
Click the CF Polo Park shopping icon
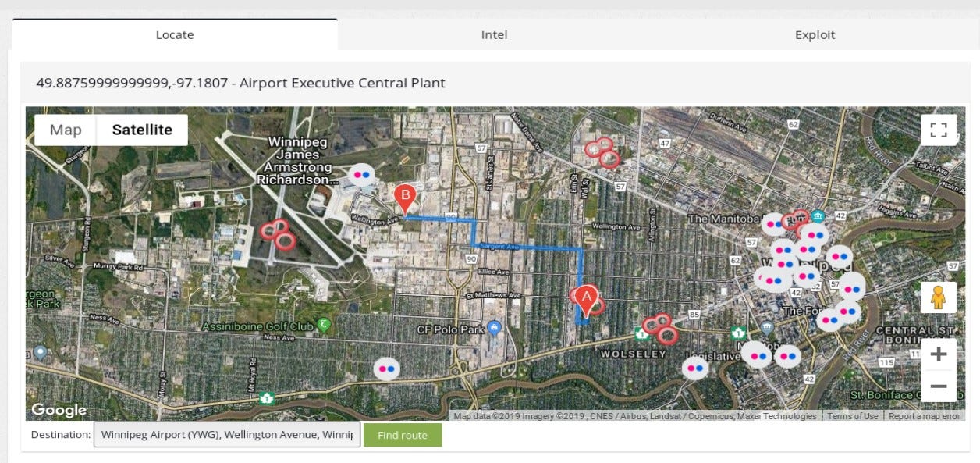tap(493, 329)
